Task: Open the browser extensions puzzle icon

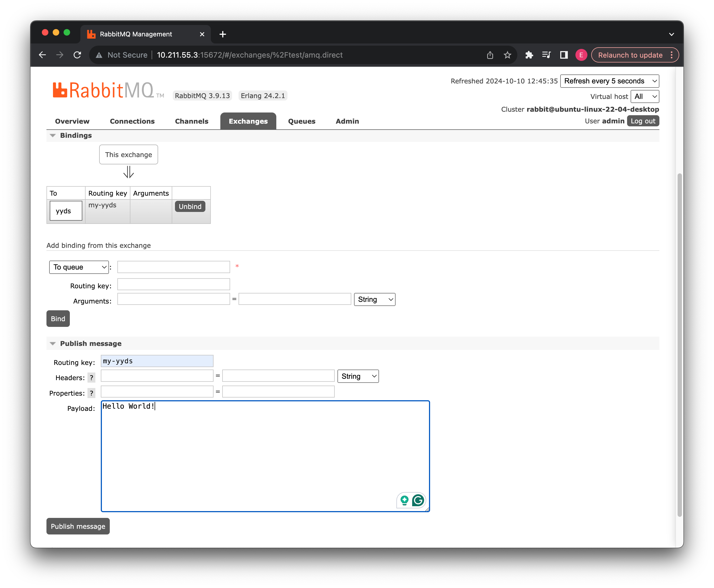Action: pos(529,55)
